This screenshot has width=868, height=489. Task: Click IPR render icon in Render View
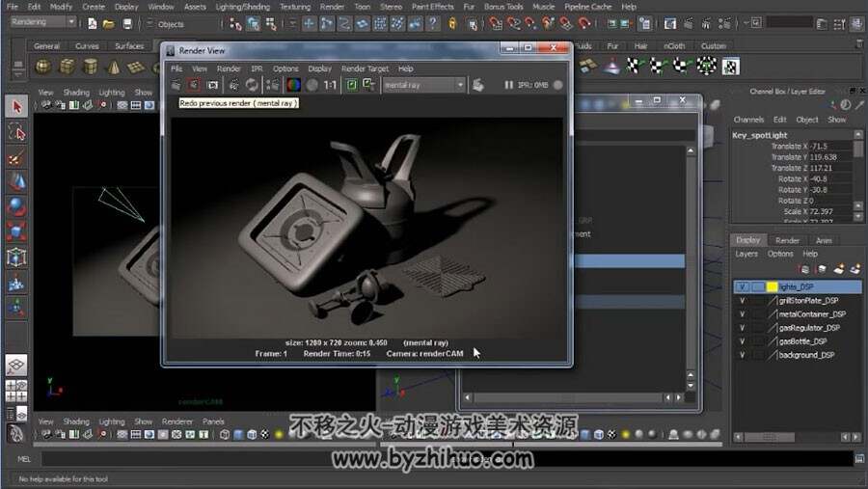point(234,85)
